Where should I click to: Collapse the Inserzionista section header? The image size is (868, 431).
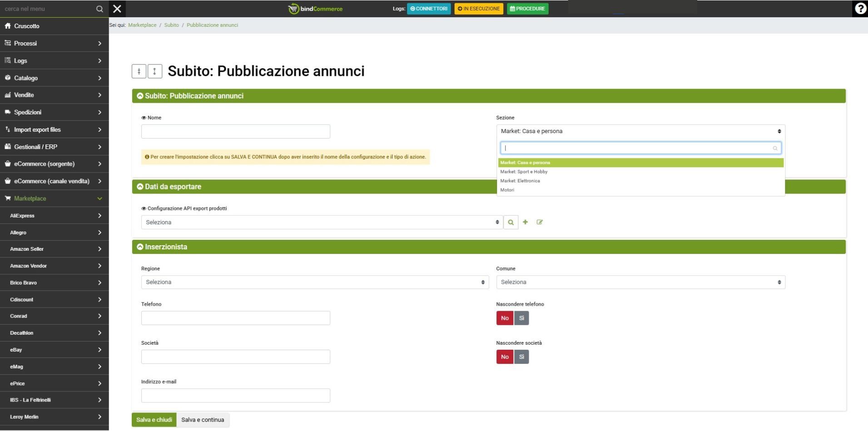click(x=166, y=247)
